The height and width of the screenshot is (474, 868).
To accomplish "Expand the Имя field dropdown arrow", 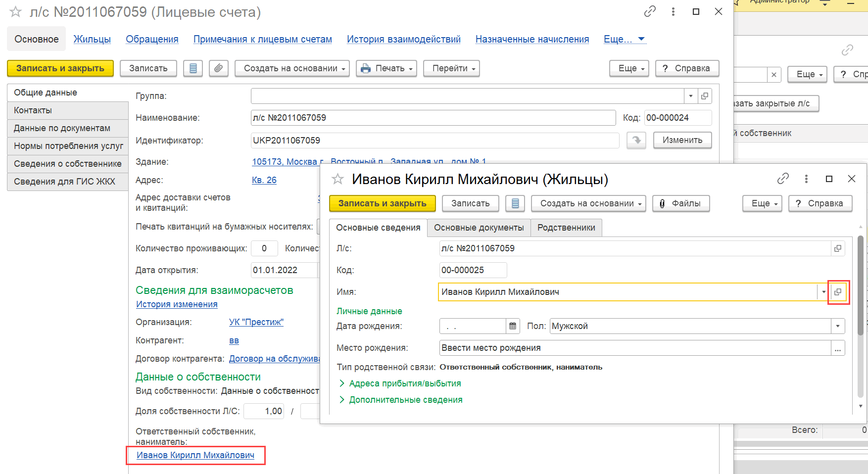I will coord(823,292).
